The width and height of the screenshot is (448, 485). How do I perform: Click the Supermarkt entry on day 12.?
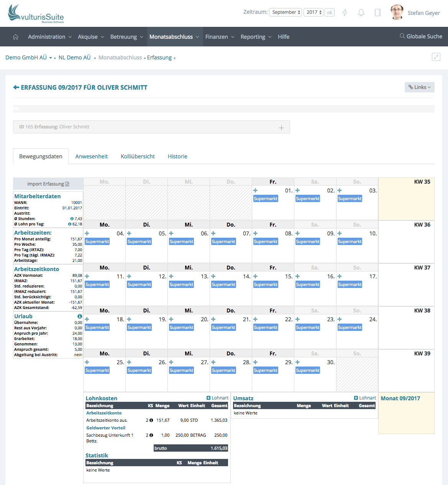click(x=139, y=284)
